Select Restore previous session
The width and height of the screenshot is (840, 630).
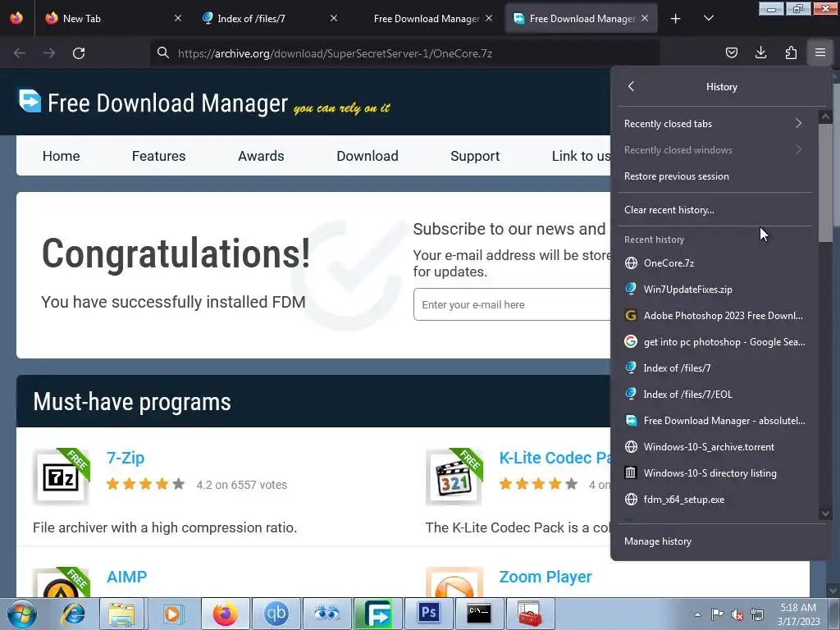714,176
